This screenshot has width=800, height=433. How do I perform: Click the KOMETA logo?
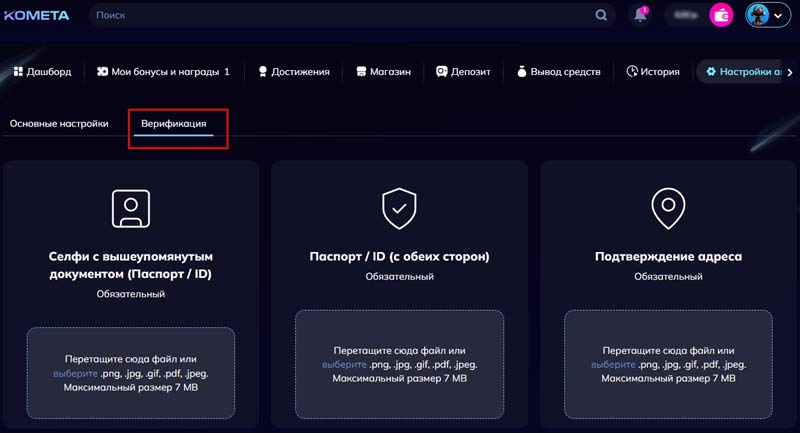[39, 15]
